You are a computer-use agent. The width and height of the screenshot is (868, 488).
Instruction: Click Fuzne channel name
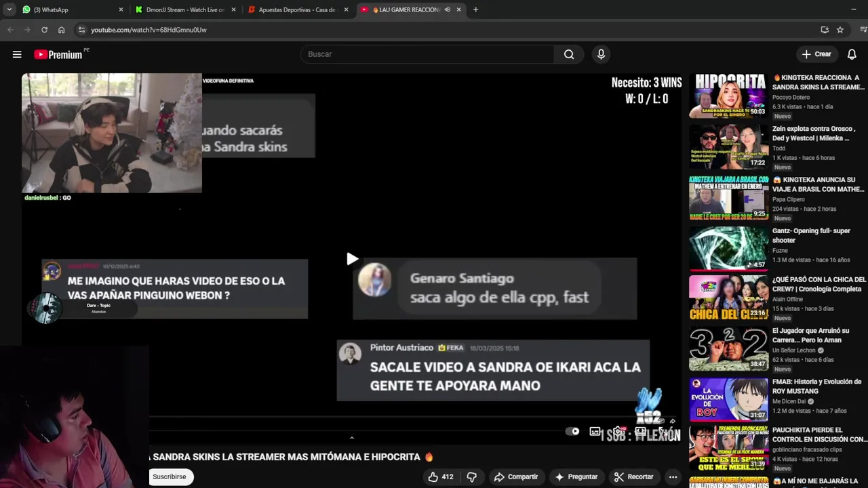click(781, 250)
